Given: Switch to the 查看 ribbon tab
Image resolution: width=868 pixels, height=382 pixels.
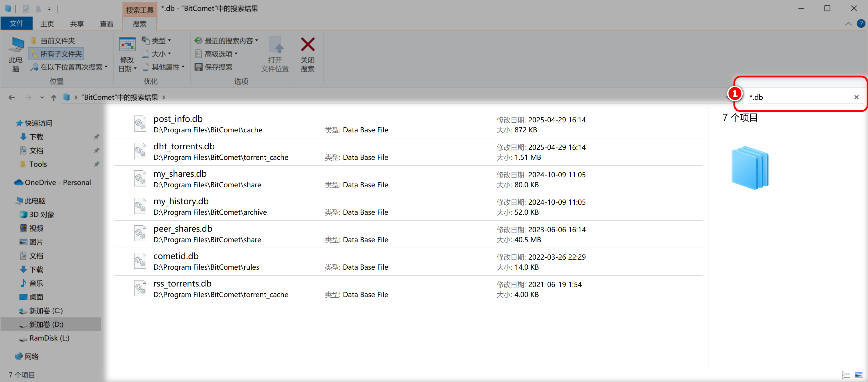Looking at the screenshot, I should 106,24.
